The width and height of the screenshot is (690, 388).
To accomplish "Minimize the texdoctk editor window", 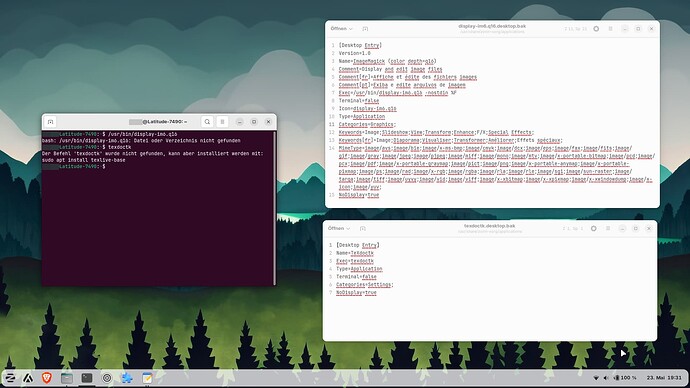I will point(622,228).
